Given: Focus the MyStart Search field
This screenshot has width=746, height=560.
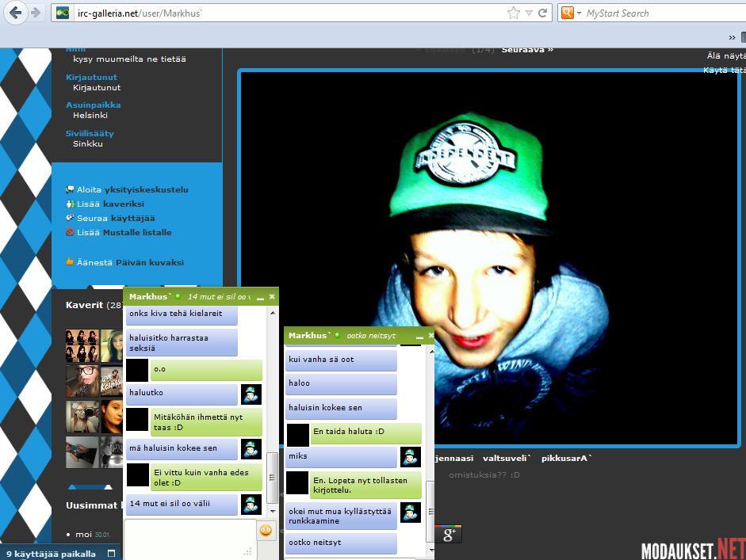Looking at the screenshot, I should coord(664,13).
